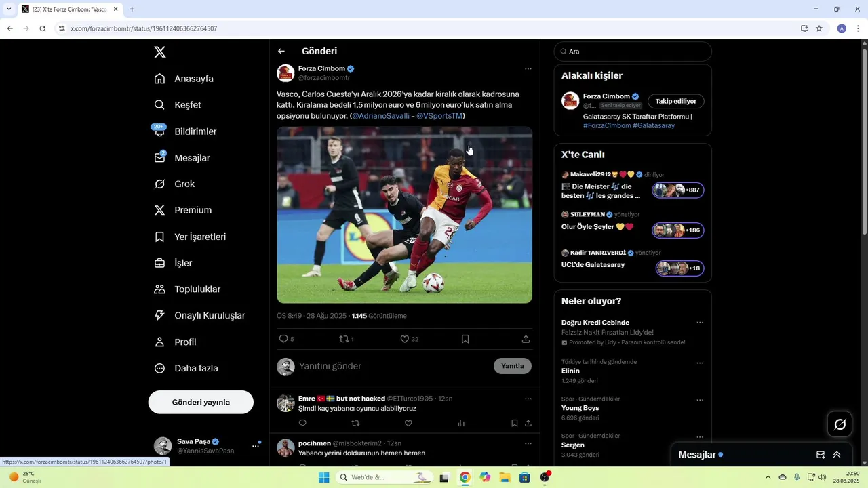Go back with Gönderi arrow
Image resolution: width=868 pixels, height=488 pixels.
[281, 52]
